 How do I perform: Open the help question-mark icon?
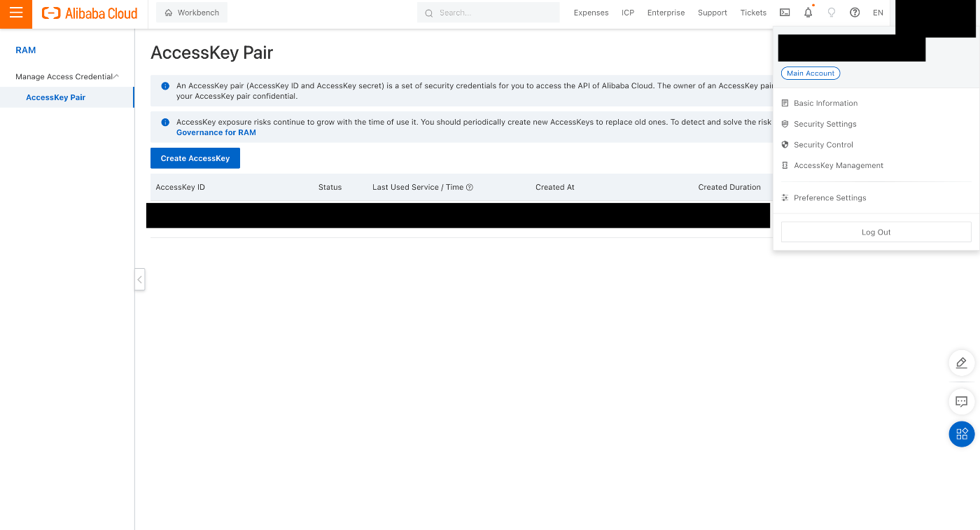(x=855, y=13)
